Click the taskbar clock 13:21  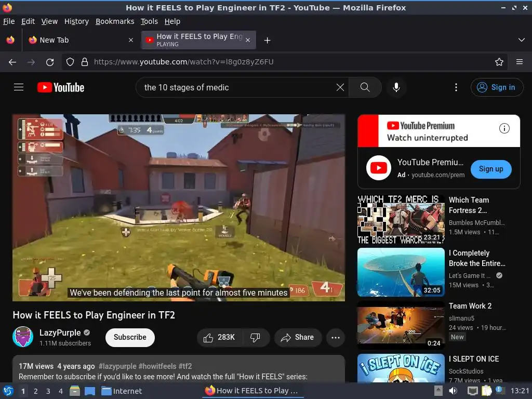point(520,391)
